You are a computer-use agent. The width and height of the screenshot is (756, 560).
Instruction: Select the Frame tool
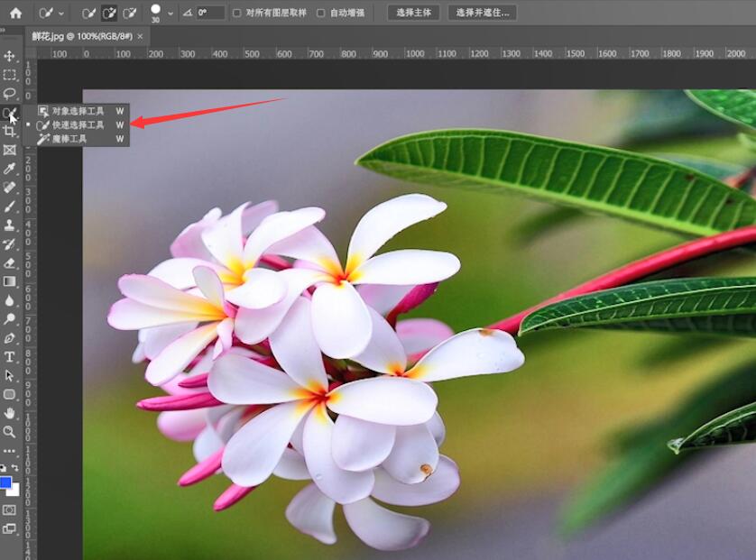pos(9,150)
